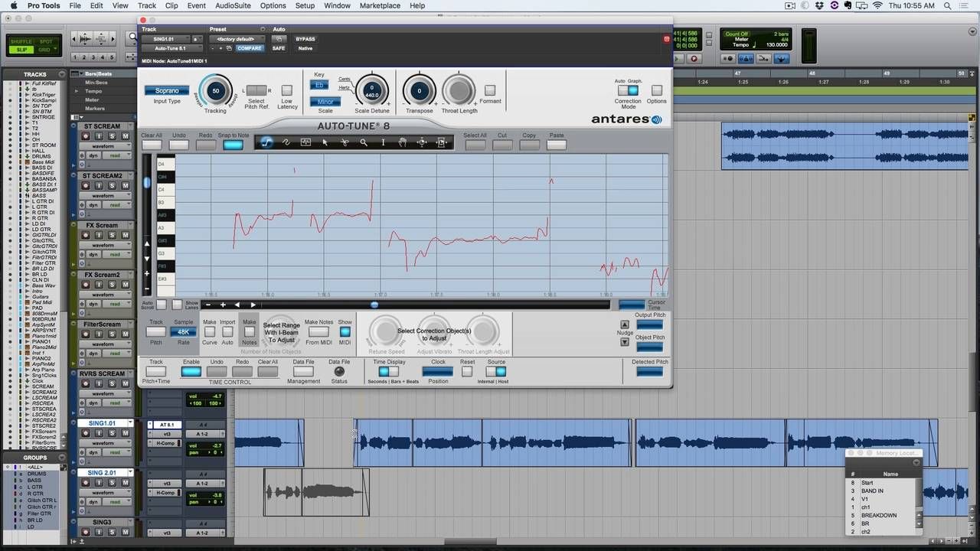The image size is (980, 551).
Task: Open the Clip menu
Action: [x=171, y=5]
